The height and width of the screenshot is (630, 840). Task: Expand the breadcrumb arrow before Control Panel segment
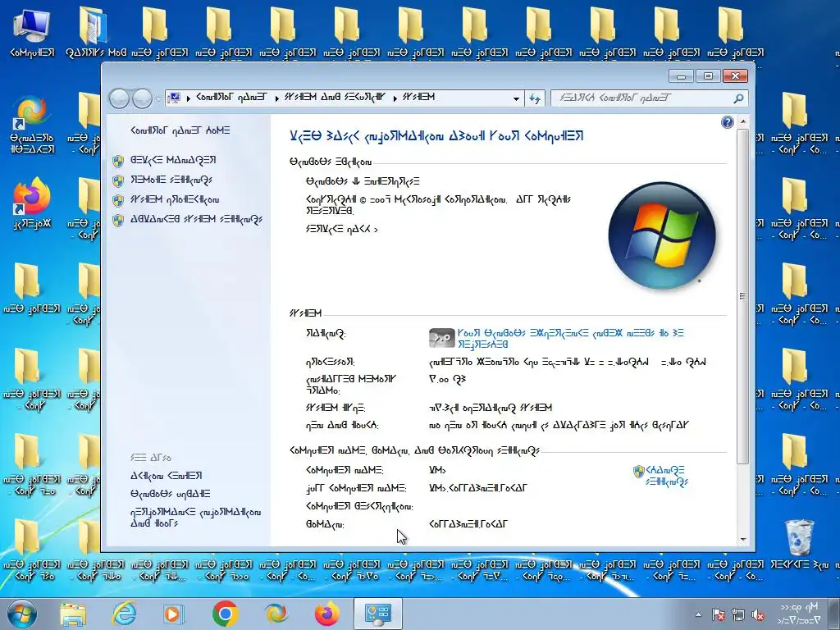[x=189, y=98]
